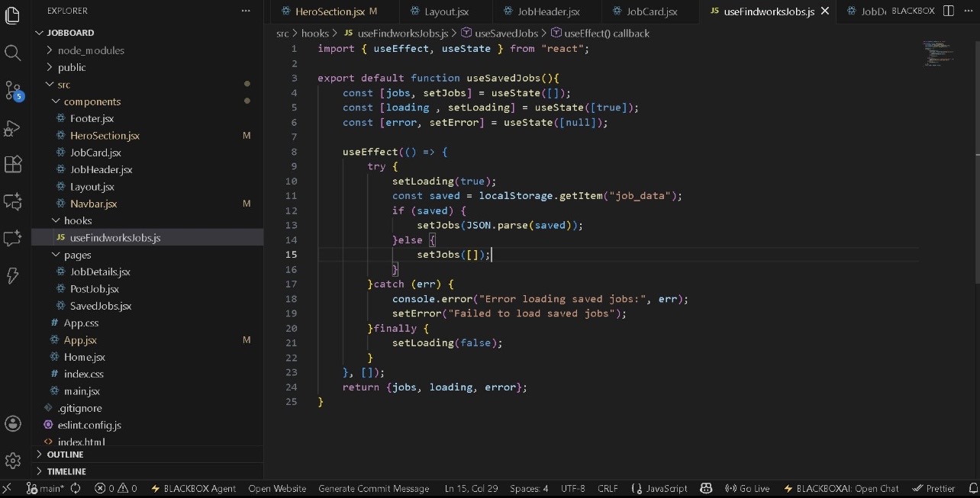Screen dimensions: 980x498
Task: Open .gitignore in explorer
Action: point(147,408)
